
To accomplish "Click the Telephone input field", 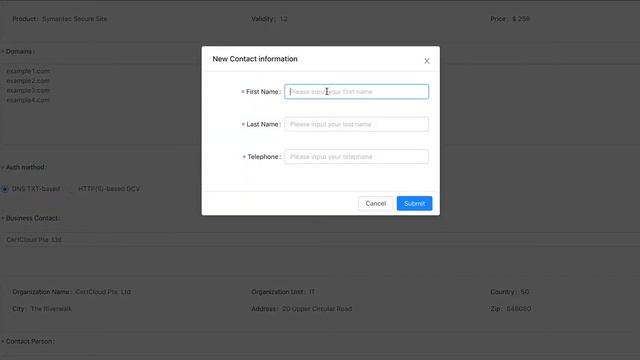I will pyautogui.click(x=356, y=157).
